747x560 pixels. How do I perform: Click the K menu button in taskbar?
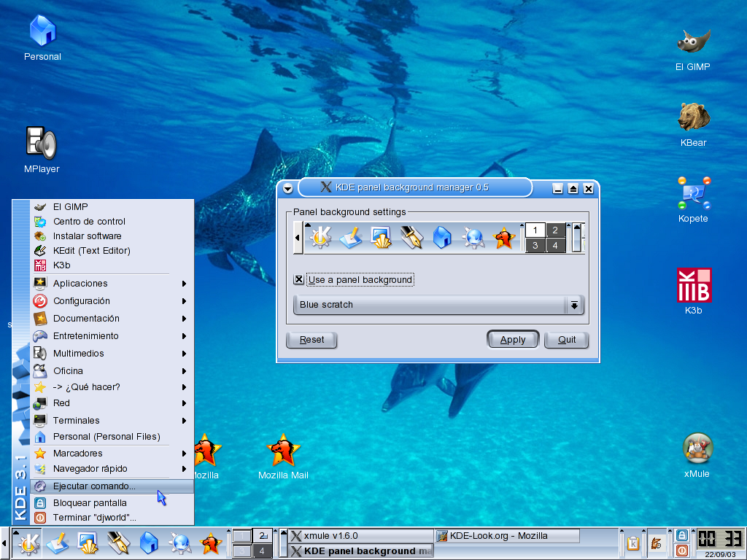[28, 543]
